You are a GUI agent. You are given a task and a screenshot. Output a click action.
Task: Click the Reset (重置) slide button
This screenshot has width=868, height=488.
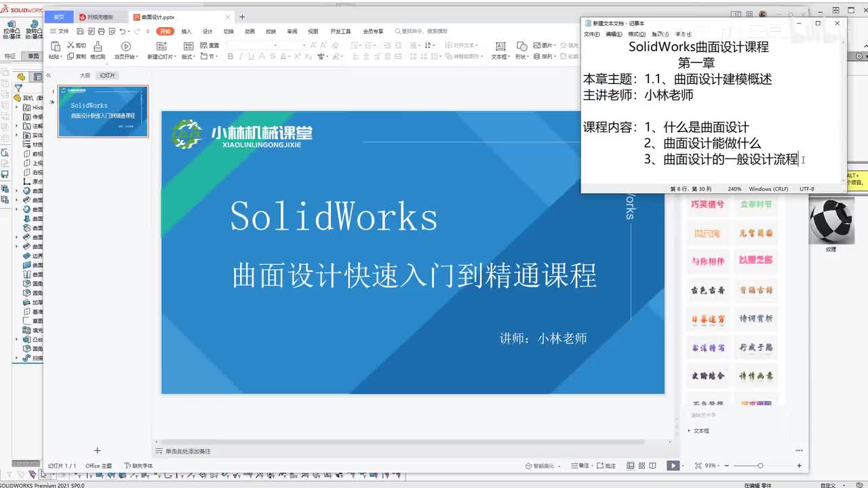coord(209,45)
